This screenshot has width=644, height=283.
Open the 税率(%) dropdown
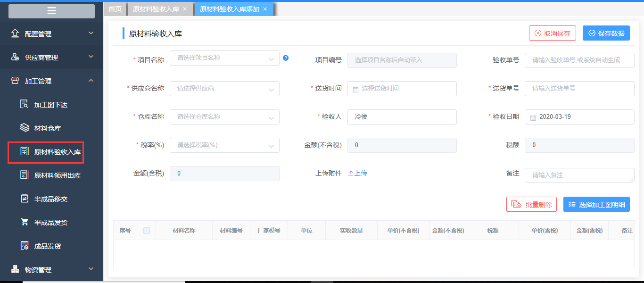point(224,145)
